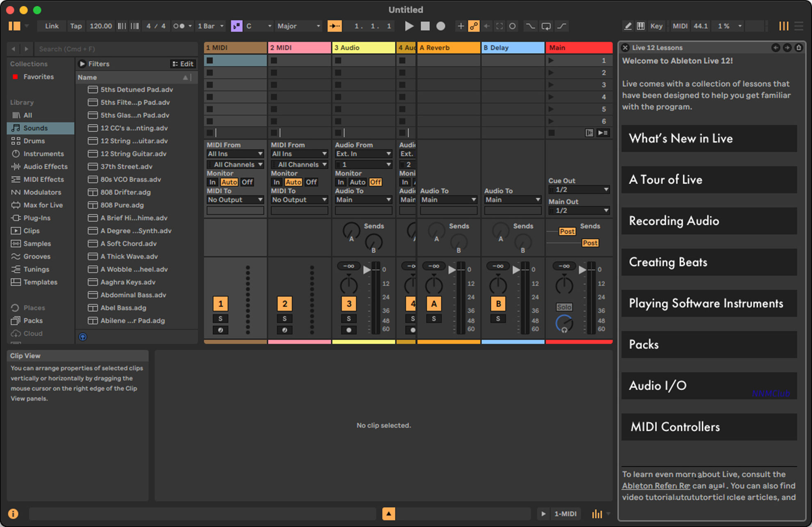Open the 1 Bar quantization dropdown
This screenshot has width=812, height=527.
210,26
